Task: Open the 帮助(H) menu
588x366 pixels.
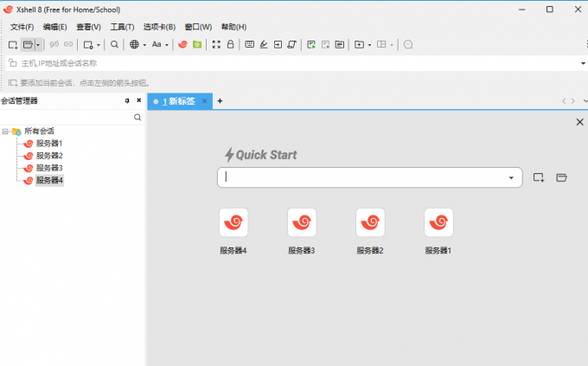Action: click(233, 27)
